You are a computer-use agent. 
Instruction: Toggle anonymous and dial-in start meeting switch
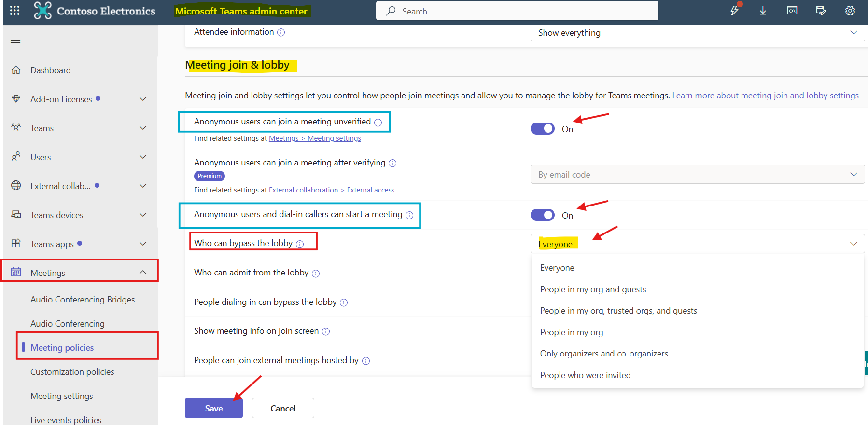543,215
